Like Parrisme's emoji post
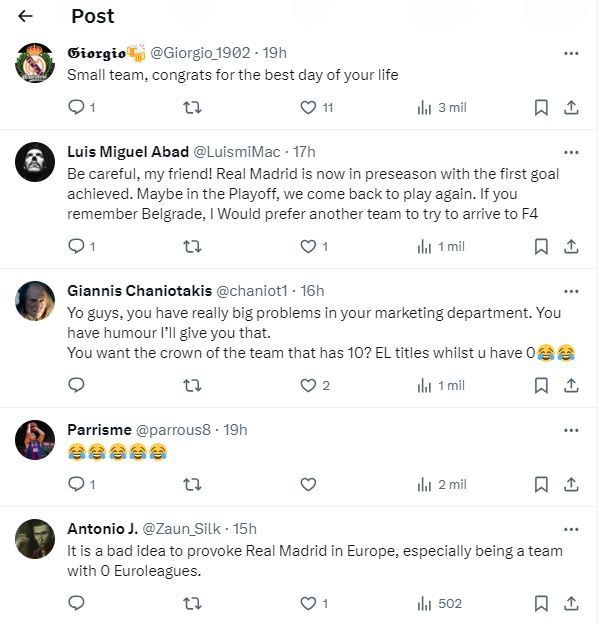Image resolution: width=612 pixels, height=624 pixels. (309, 484)
